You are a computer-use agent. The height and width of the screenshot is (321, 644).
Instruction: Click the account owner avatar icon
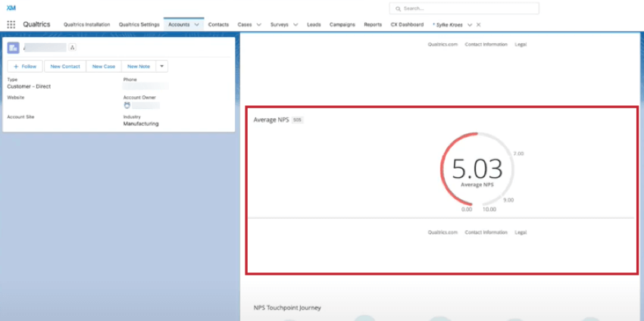[127, 105]
